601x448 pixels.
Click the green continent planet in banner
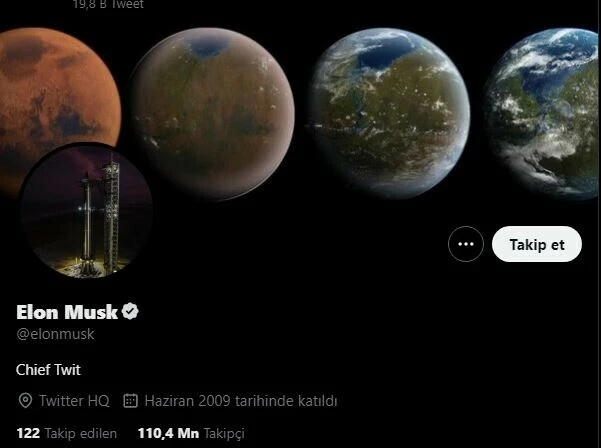click(x=390, y=113)
